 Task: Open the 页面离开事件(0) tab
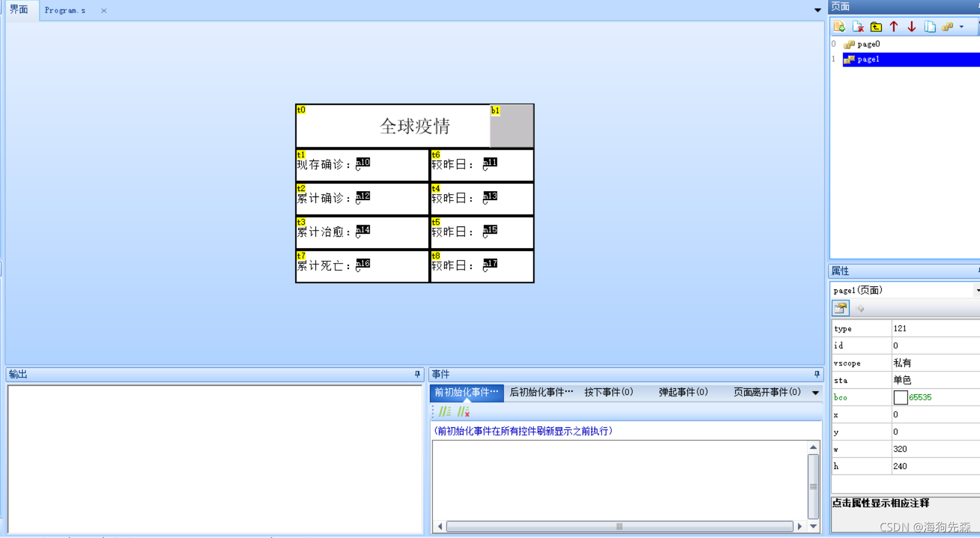pos(767,392)
